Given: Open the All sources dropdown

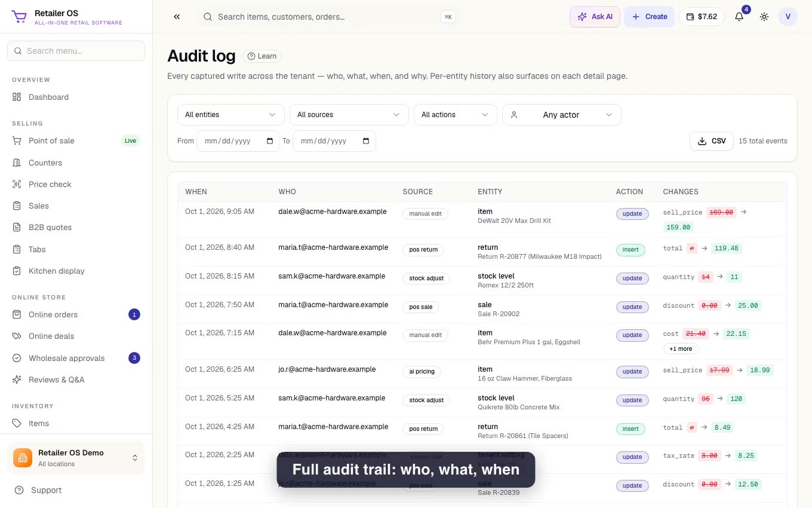Looking at the screenshot, I should [349, 115].
